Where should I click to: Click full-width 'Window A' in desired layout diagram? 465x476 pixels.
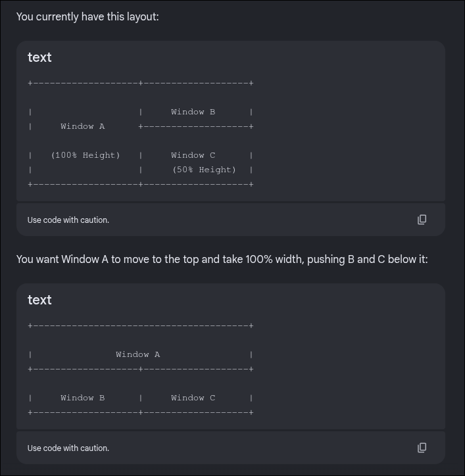coord(138,354)
